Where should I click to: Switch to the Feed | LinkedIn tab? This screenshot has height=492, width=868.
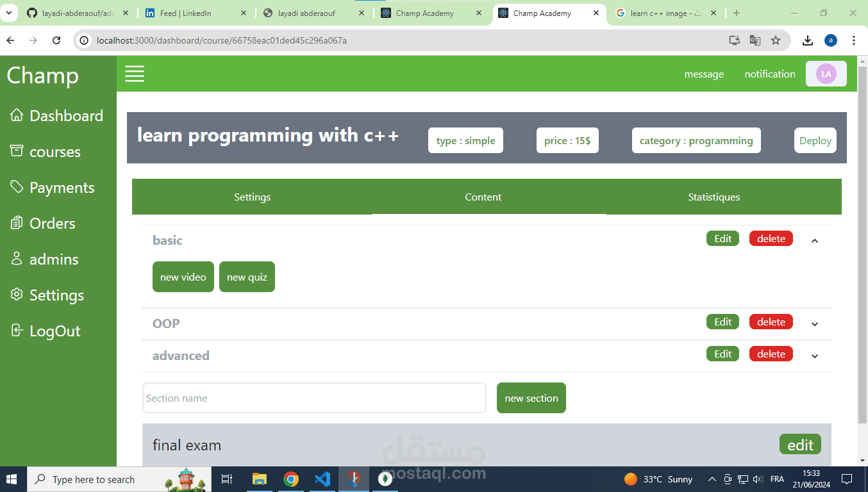coord(197,13)
